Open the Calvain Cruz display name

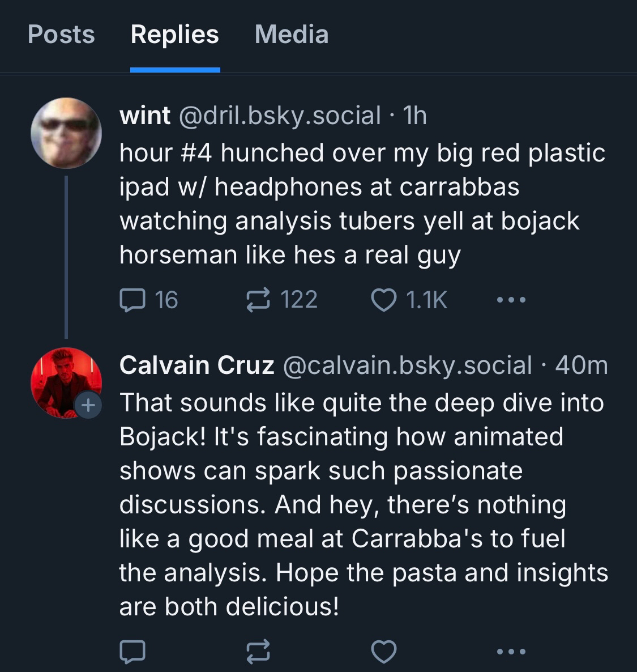click(x=196, y=365)
